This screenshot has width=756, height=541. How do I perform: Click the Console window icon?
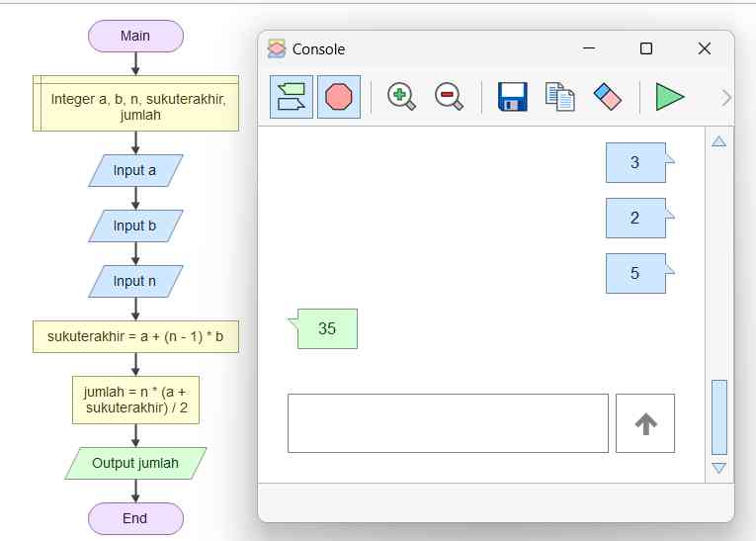[277, 48]
